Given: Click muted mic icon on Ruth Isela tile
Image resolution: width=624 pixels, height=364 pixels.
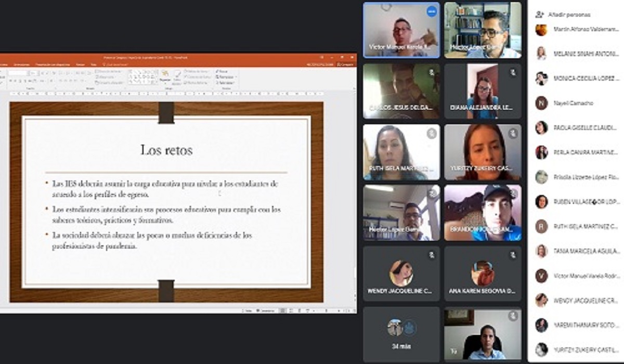Looking at the screenshot, I should (431, 134).
